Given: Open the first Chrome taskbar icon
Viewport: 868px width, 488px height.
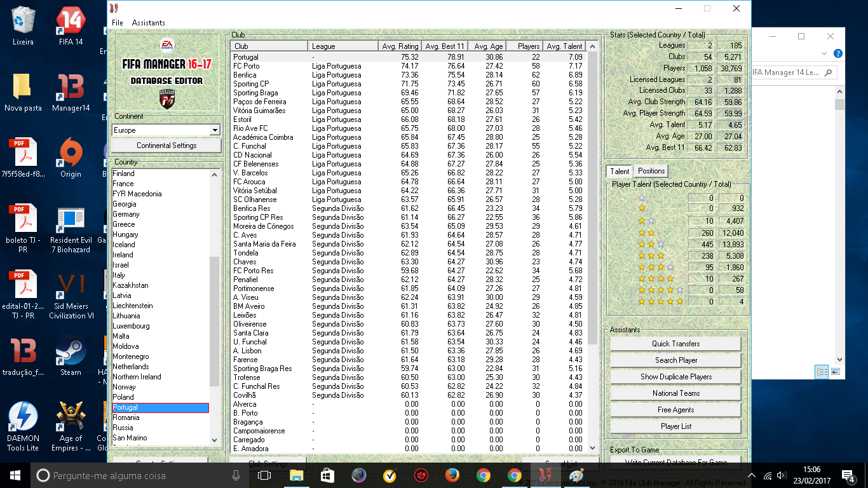Looking at the screenshot, I should click(x=483, y=475).
